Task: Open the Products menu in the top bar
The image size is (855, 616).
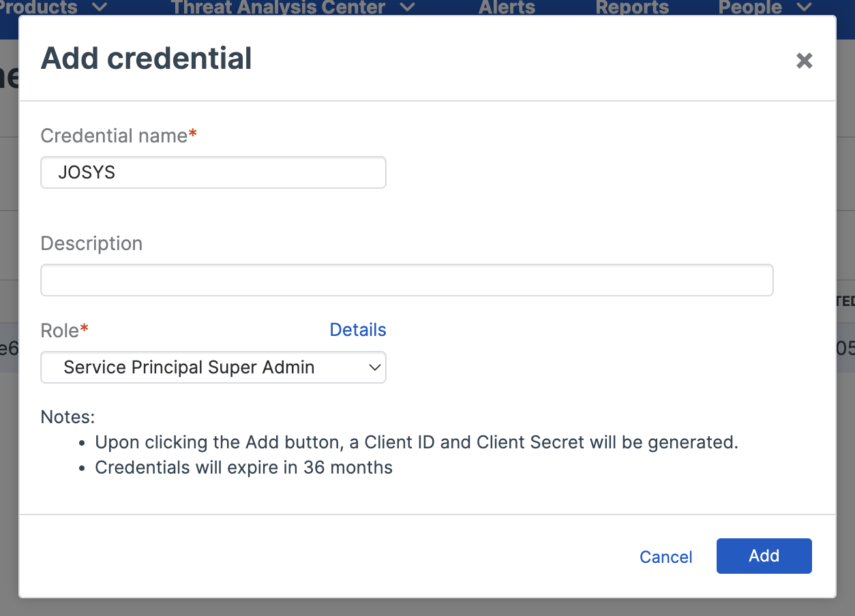Action: [40, 7]
